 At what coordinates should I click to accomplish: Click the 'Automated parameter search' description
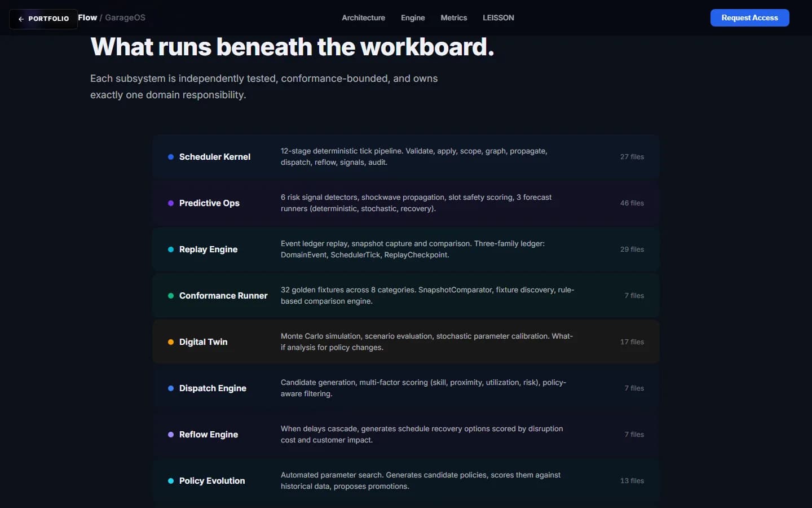[421, 481]
